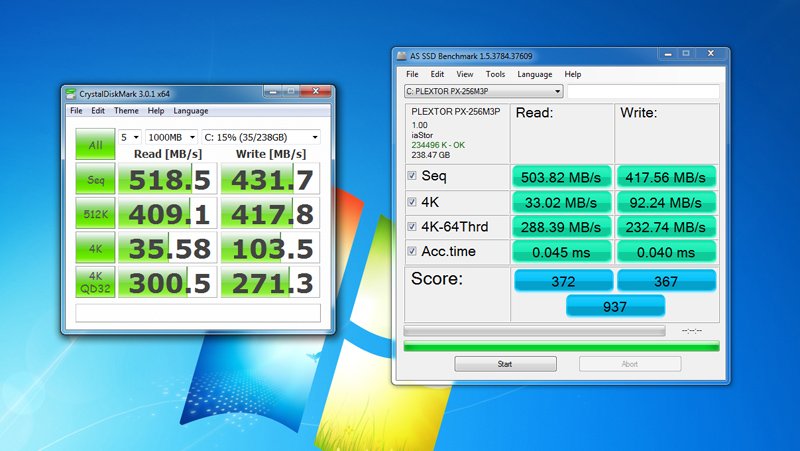Click the green progress bar in AS SSD
The image size is (800, 451).
(x=560, y=347)
